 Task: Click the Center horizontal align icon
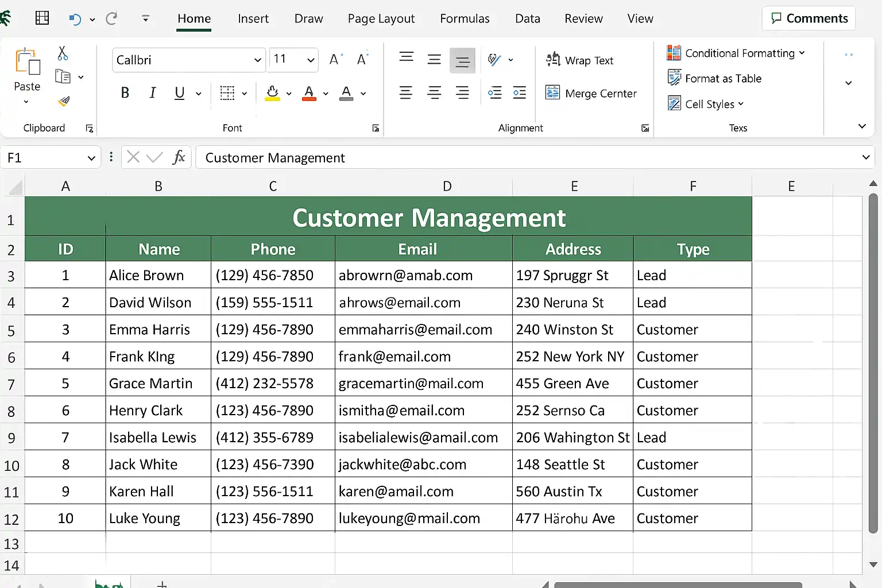click(x=434, y=93)
